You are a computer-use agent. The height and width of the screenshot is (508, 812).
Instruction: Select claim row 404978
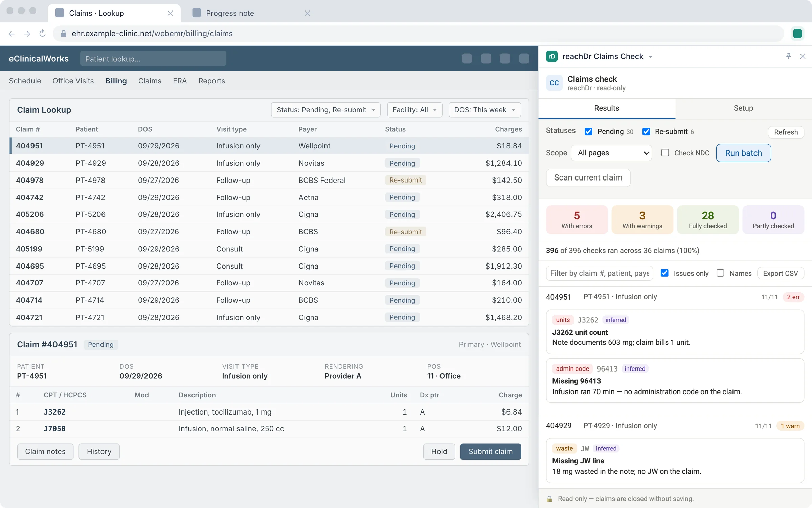click(x=269, y=180)
